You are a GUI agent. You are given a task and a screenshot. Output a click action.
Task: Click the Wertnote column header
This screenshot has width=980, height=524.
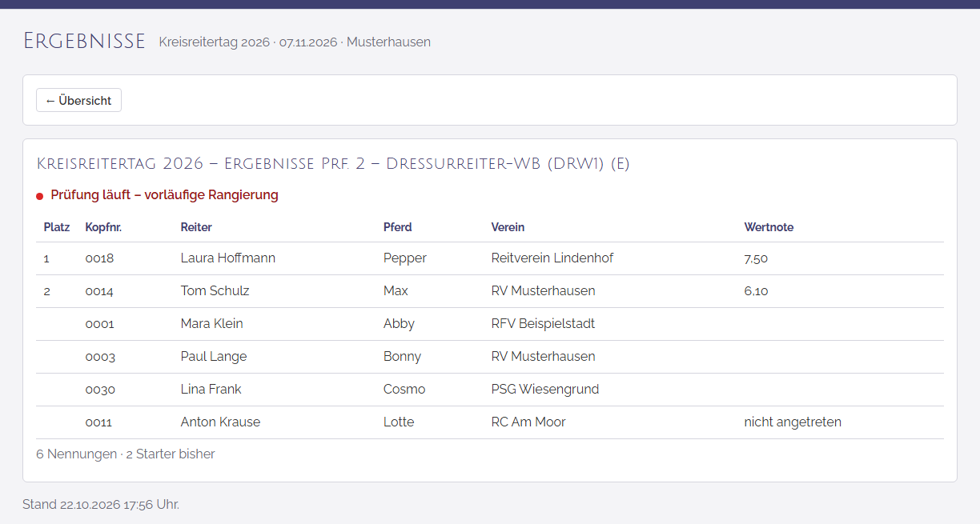(769, 227)
